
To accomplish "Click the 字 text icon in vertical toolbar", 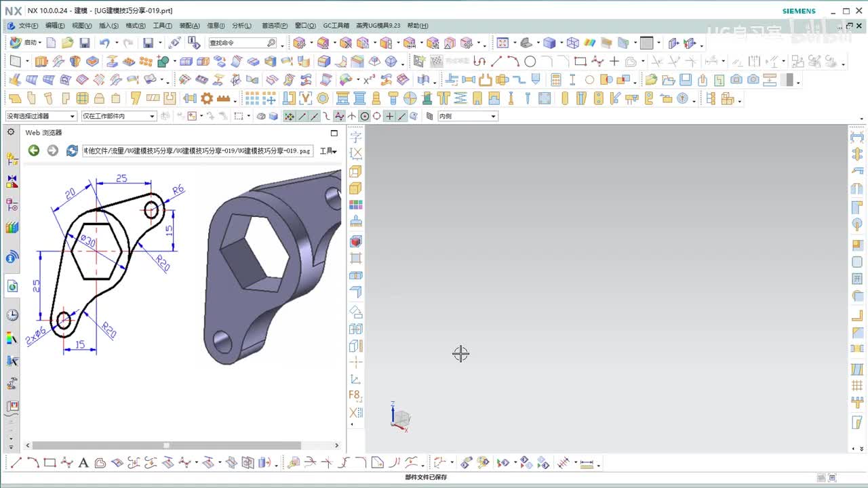I will [355, 137].
